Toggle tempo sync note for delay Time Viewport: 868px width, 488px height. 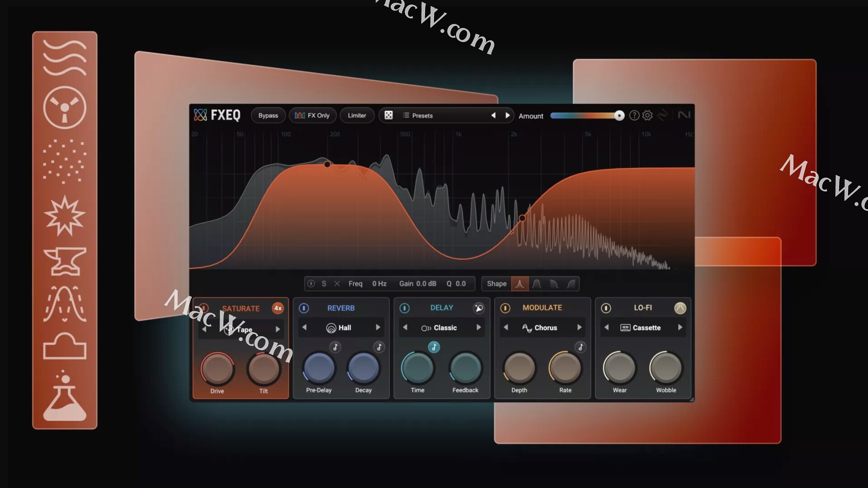434,347
